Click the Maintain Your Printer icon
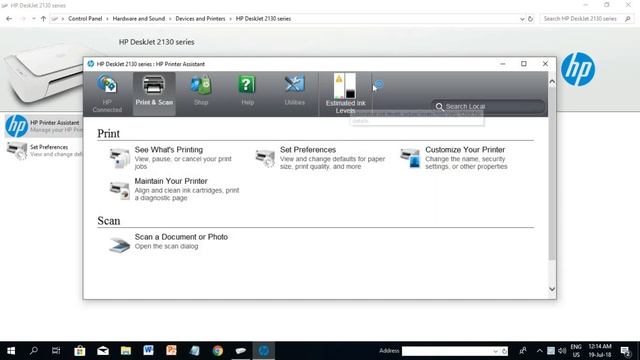 coord(120,190)
